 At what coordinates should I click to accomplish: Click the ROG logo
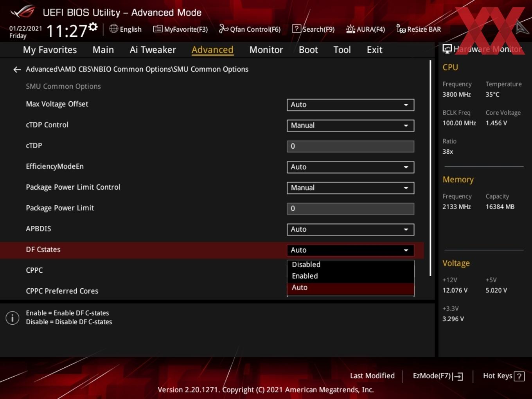point(22,12)
